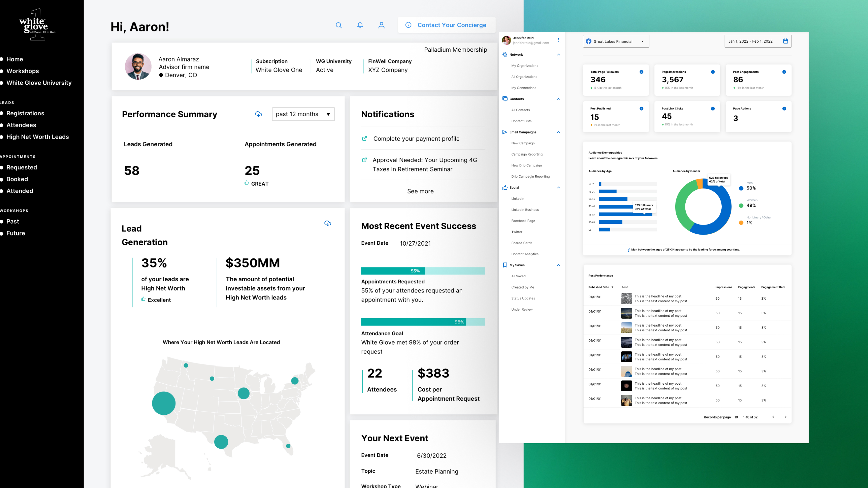
Task: Open the notifications bell icon
Action: pyautogui.click(x=360, y=25)
